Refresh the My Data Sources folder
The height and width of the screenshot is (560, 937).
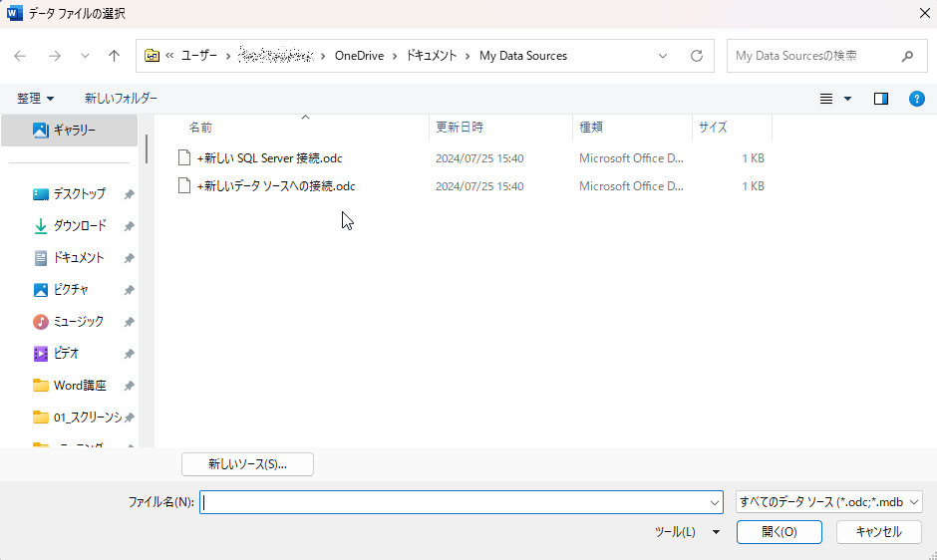click(x=696, y=56)
